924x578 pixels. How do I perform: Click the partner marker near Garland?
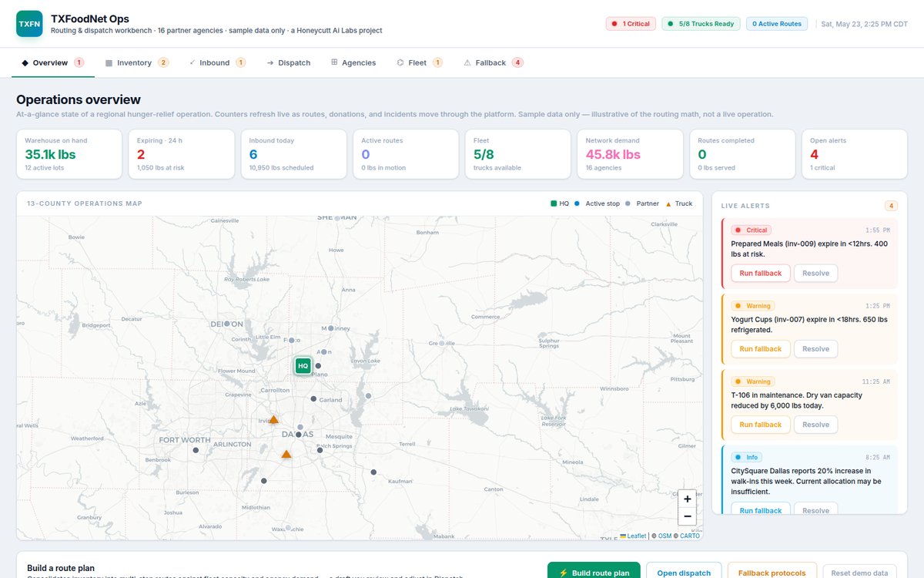tap(313, 398)
